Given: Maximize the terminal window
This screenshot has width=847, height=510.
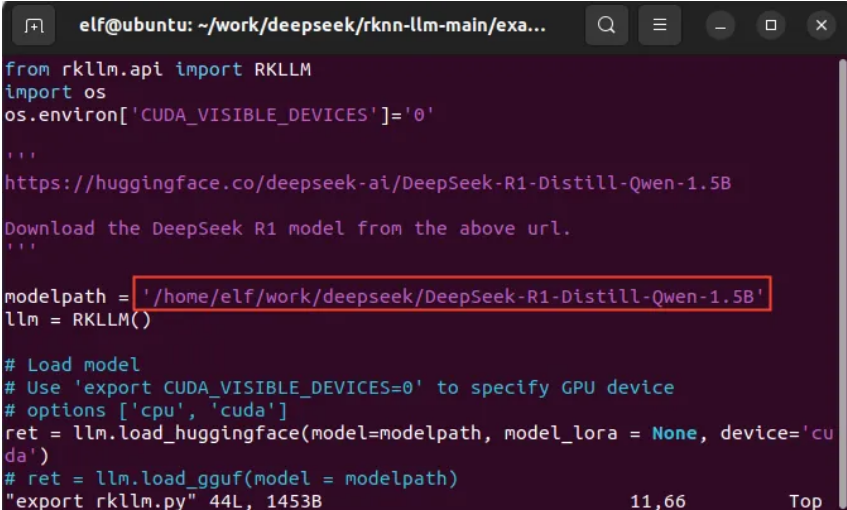Looking at the screenshot, I should [x=770, y=26].
